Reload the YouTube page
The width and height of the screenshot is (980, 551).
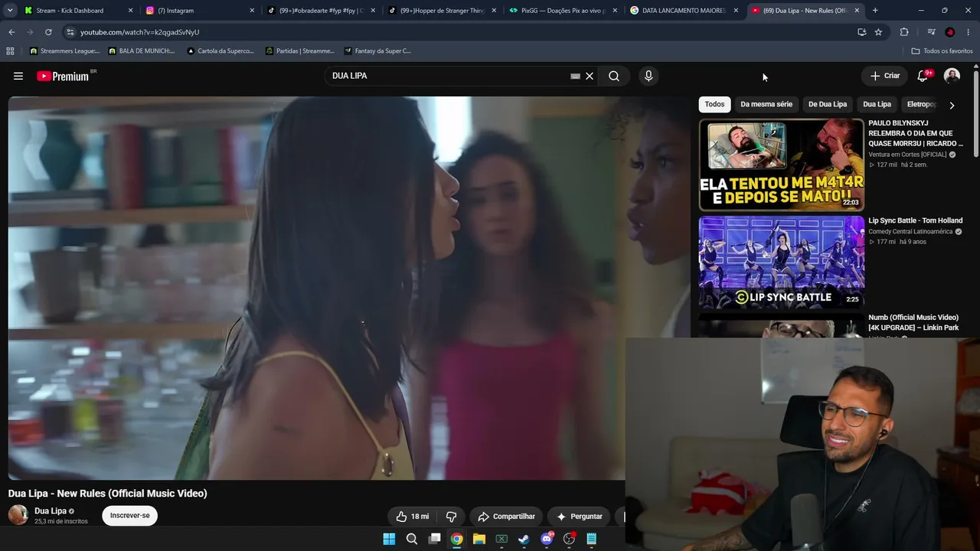click(48, 32)
